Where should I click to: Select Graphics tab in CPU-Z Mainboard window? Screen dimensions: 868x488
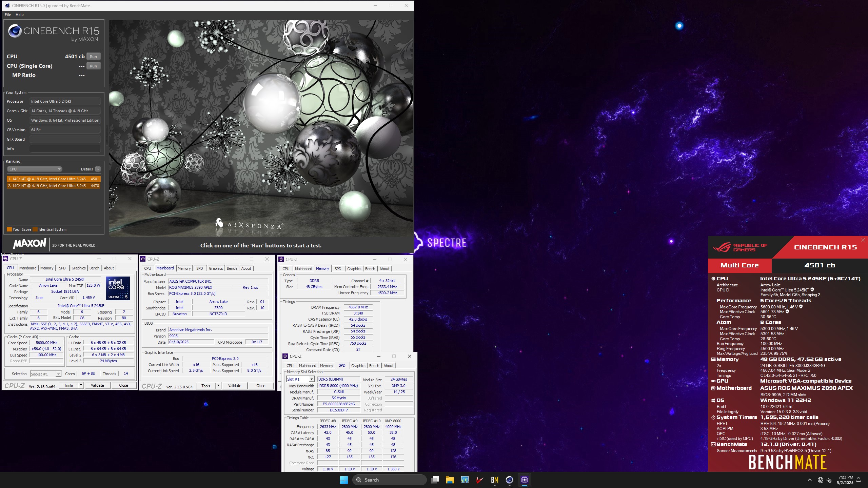(216, 268)
